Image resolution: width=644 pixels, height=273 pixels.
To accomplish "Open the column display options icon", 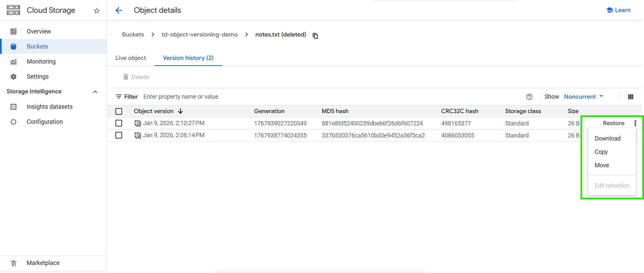I will click(631, 97).
